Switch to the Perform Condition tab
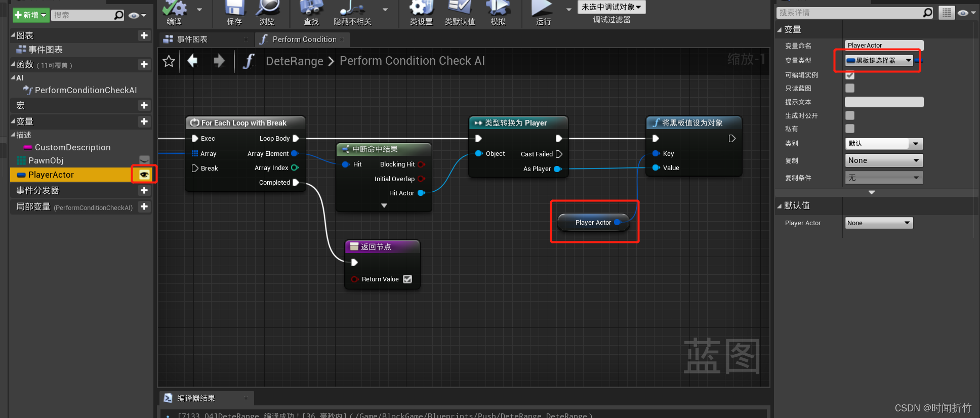 click(303, 39)
